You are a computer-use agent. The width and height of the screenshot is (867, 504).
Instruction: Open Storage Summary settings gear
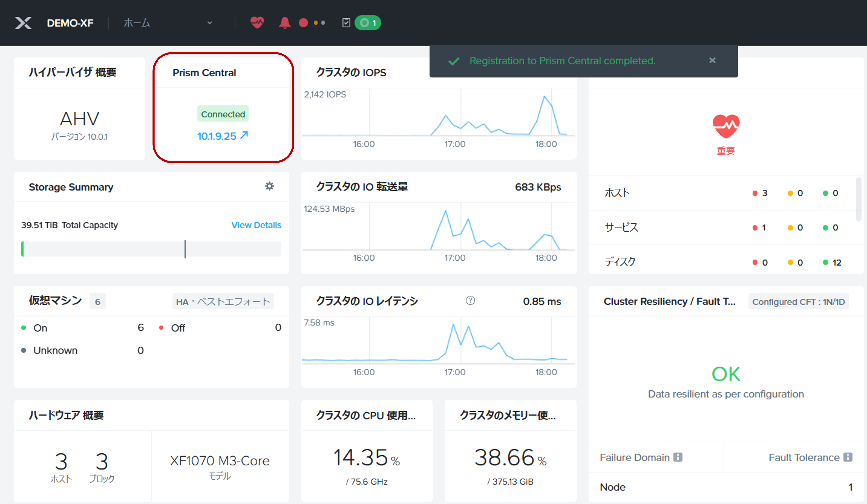tap(269, 186)
